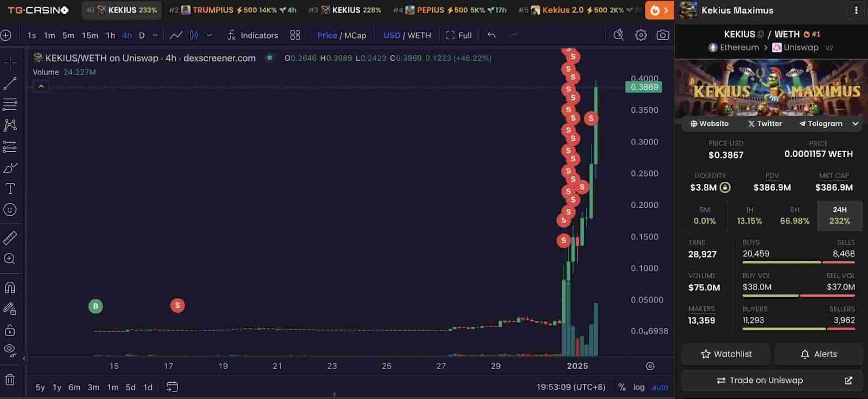Open the fire trending arrow button
The width and height of the screenshot is (868, 399).
[x=659, y=10]
